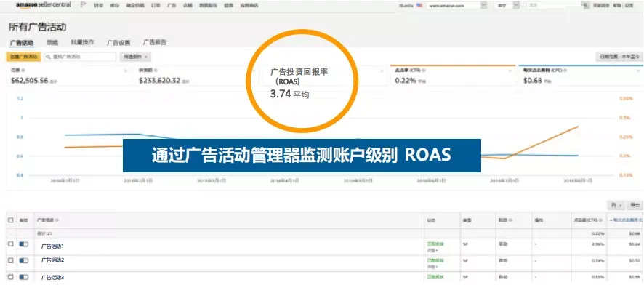Screen dimensions: 644x285
Task: Close the $0.68 CPC metric card
Action: (638, 71)
